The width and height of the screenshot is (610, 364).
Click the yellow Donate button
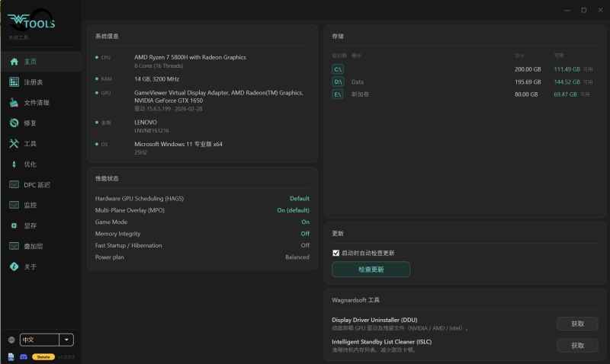(43, 356)
